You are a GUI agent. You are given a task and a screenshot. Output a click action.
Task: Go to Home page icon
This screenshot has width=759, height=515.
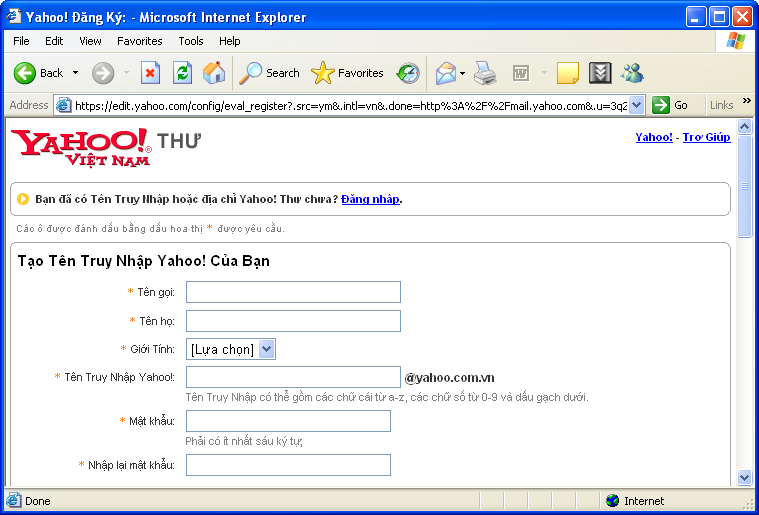214,73
